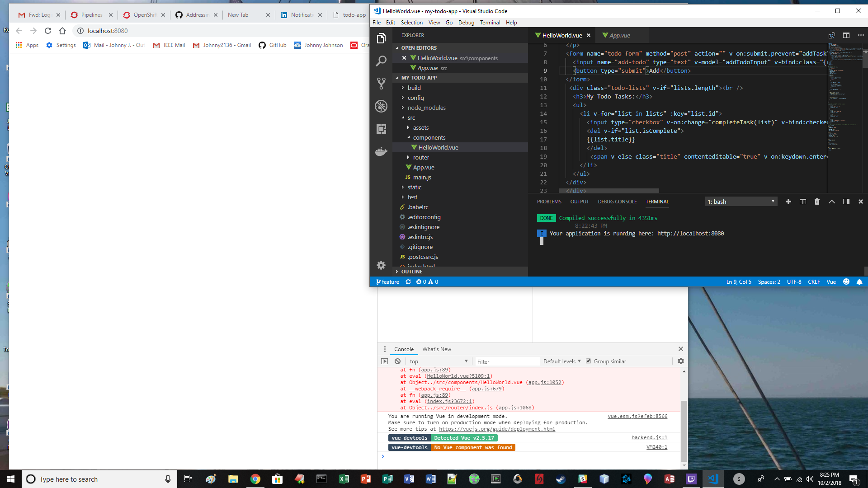This screenshot has width=868, height=488.
Task: Click Split Terminal icon in panel
Action: pos(802,202)
